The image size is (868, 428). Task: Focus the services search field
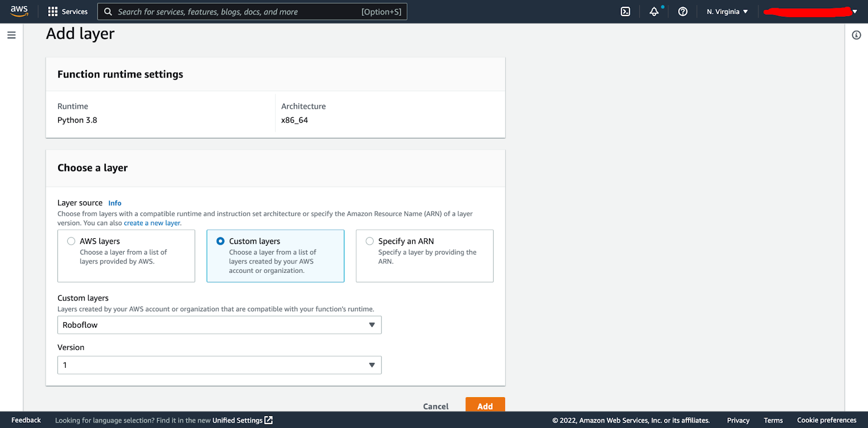point(252,11)
